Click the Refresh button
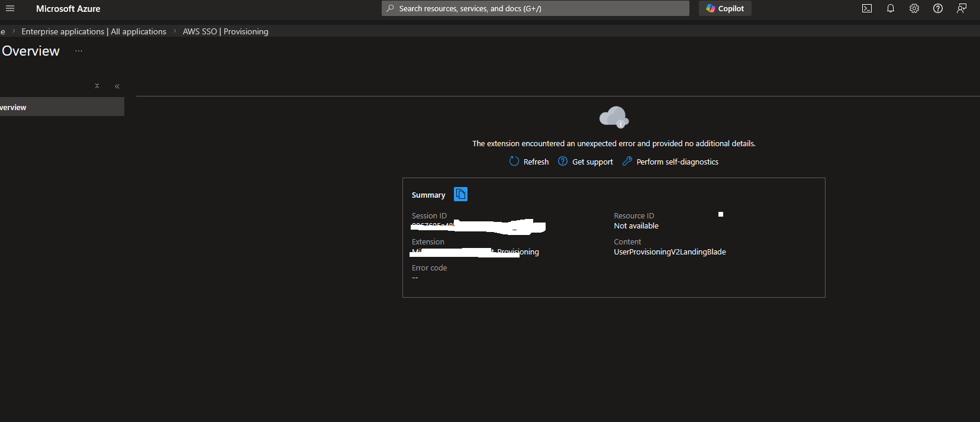Image resolution: width=980 pixels, height=422 pixels. click(529, 162)
